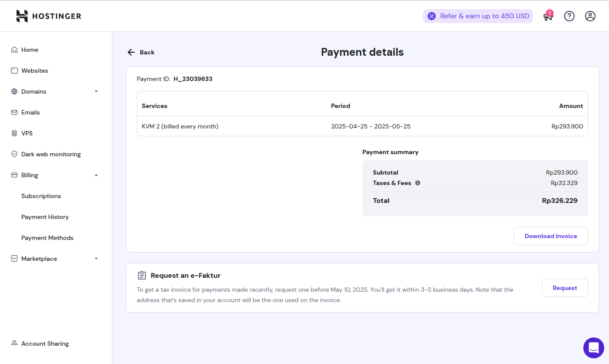Click the VPS database icon
Viewport: 609px width, 364px height.
14,133
